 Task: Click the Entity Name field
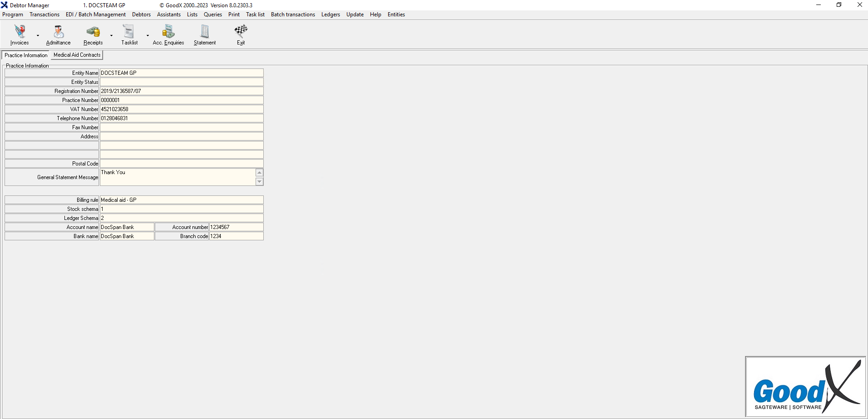[182, 73]
